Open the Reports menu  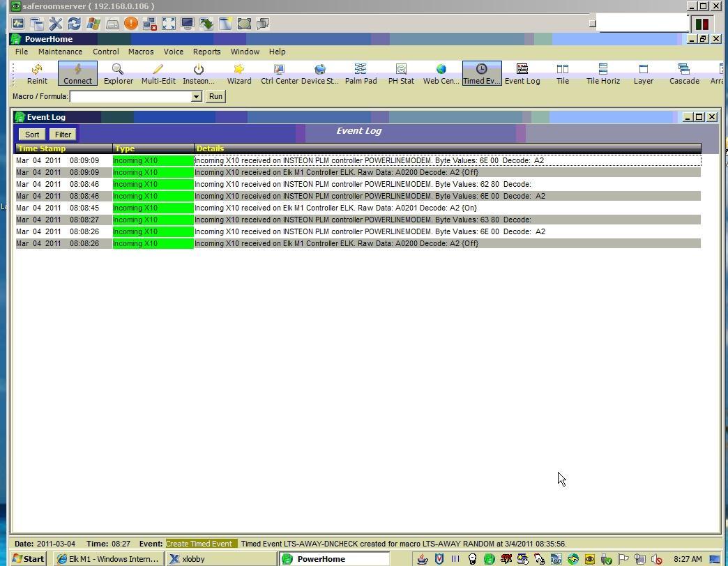pos(206,52)
